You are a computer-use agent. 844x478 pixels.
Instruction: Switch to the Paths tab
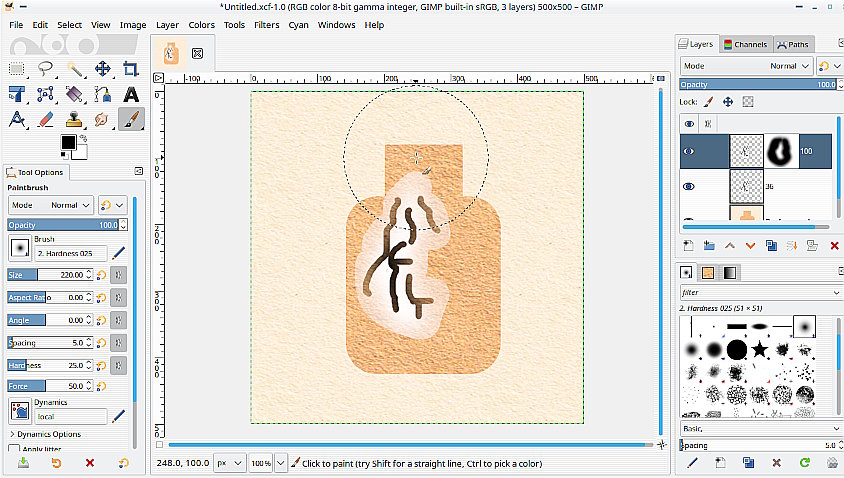(x=792, y=44)
